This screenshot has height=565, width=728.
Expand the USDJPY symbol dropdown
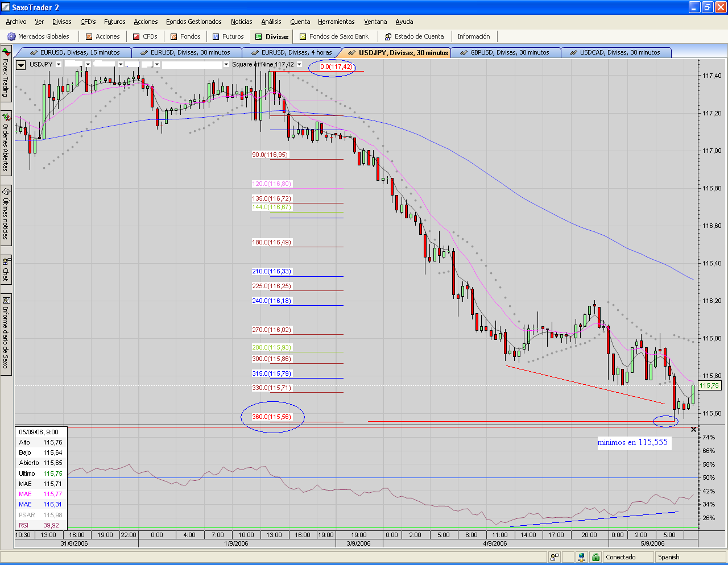click(x=59, y=65)
